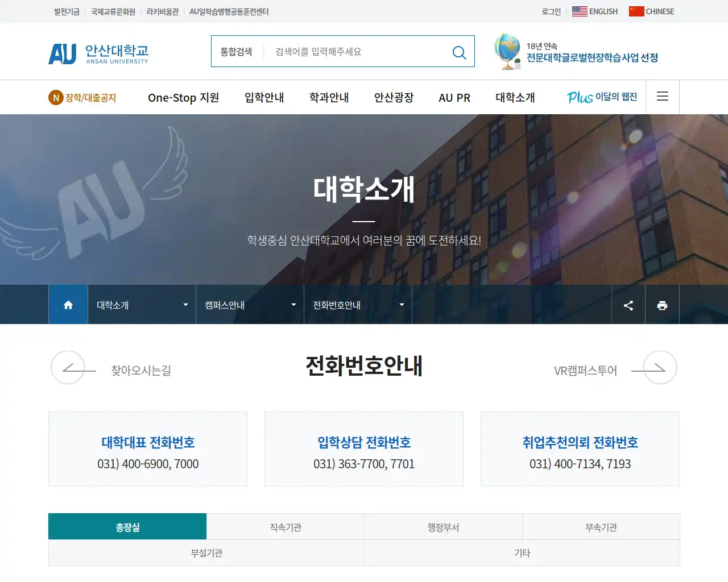Click the print icon

(x=662, y=305)
